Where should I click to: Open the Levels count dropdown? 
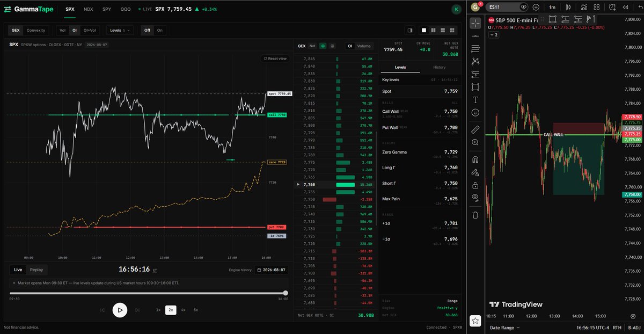tap(121, 31)
